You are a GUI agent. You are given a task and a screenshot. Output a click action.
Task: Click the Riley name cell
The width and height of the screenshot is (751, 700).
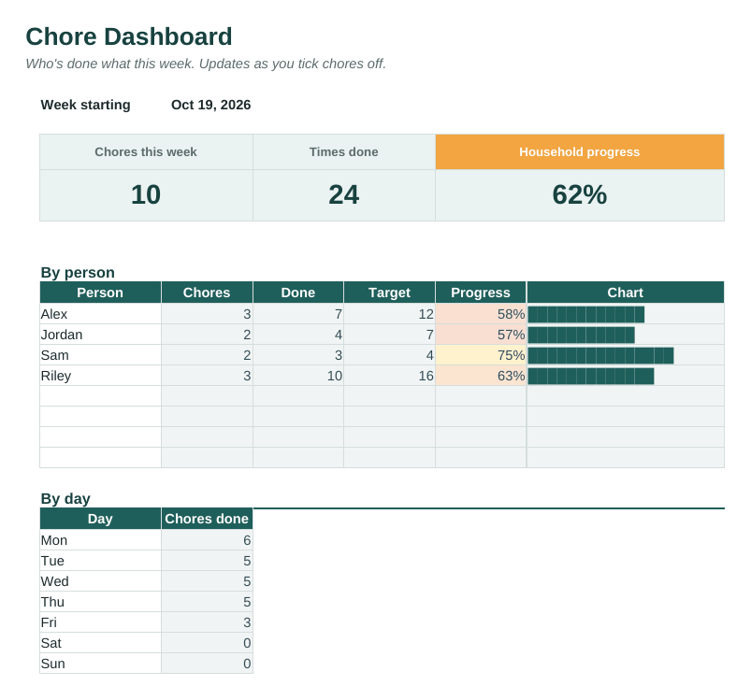pyautogui.click(x=101, y=376)
